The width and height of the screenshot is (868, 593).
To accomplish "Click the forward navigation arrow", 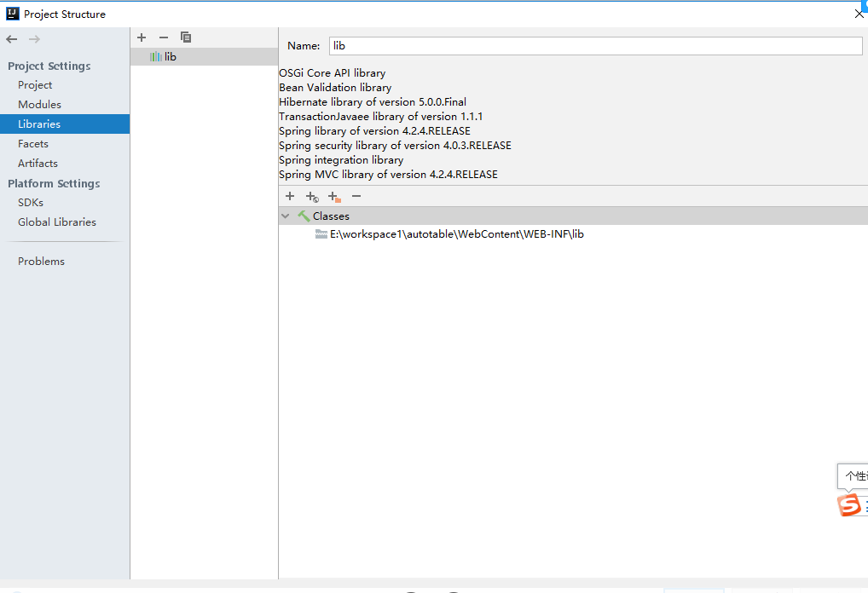I will (34, 39).
